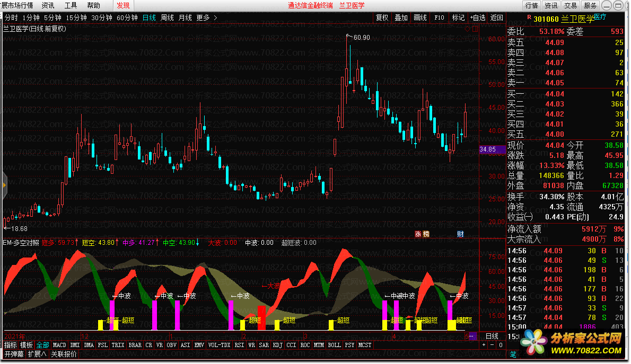Select the 30分钟 chart period
This screenshot has width=631, height=364.
click(102, 17)
